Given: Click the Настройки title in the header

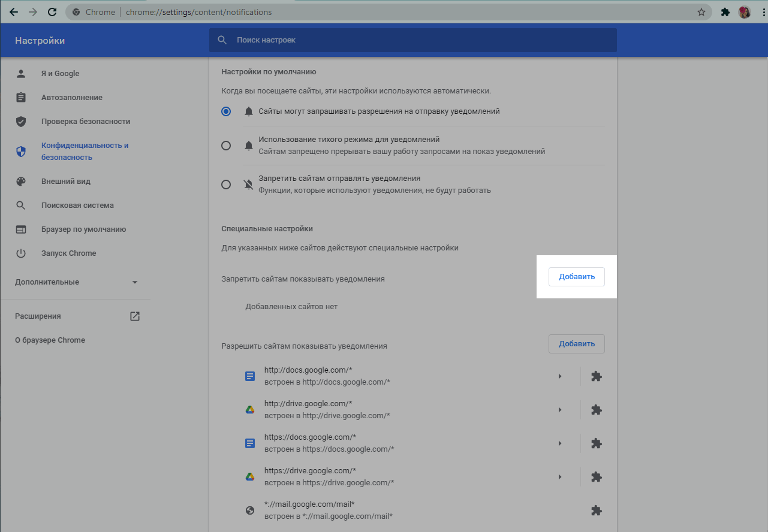Looking at the screenshot, I should (x=40, y=41).
